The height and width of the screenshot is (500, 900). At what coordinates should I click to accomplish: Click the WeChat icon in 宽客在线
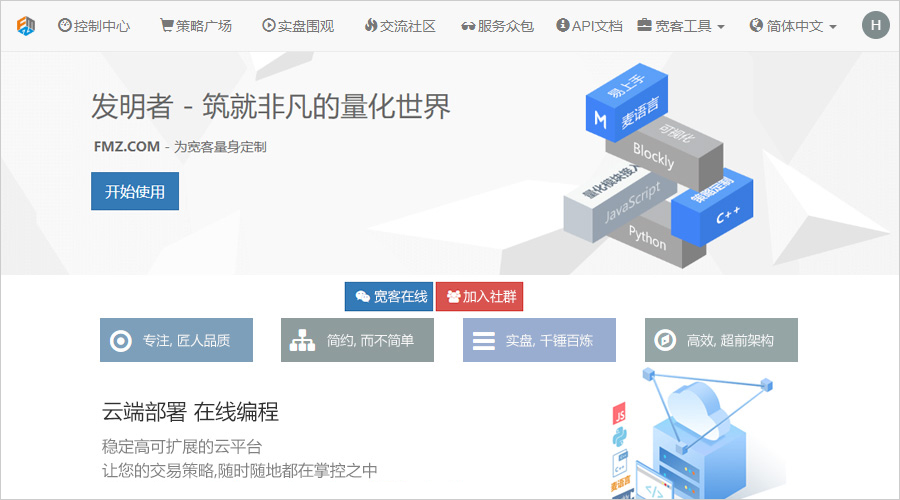click(363, 296)
